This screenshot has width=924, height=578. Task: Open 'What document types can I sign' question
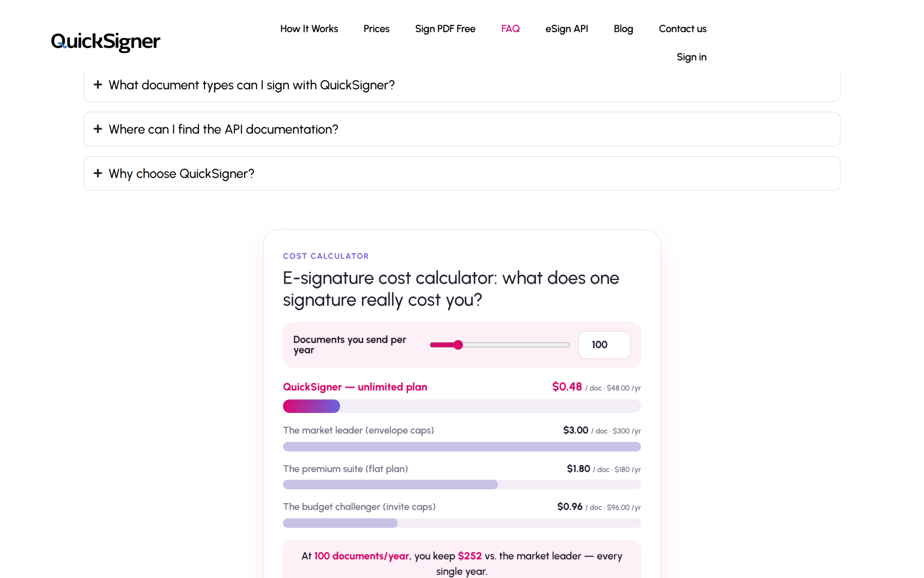(462, 85)
